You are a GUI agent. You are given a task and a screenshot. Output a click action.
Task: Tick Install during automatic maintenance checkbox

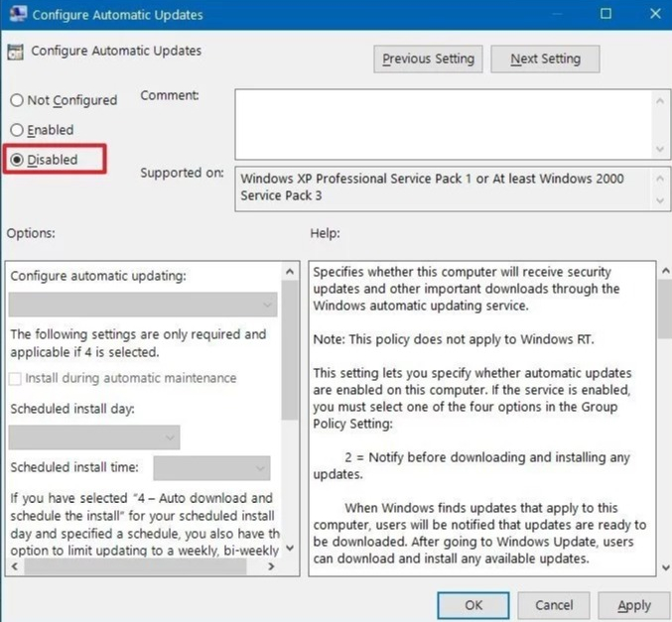pos(15,379)
